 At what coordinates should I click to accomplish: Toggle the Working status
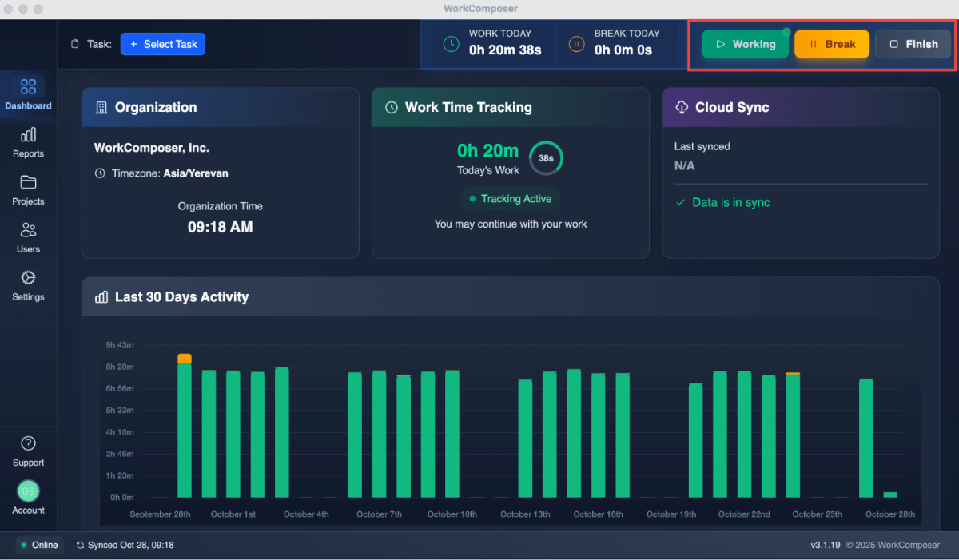coord(745,44)
